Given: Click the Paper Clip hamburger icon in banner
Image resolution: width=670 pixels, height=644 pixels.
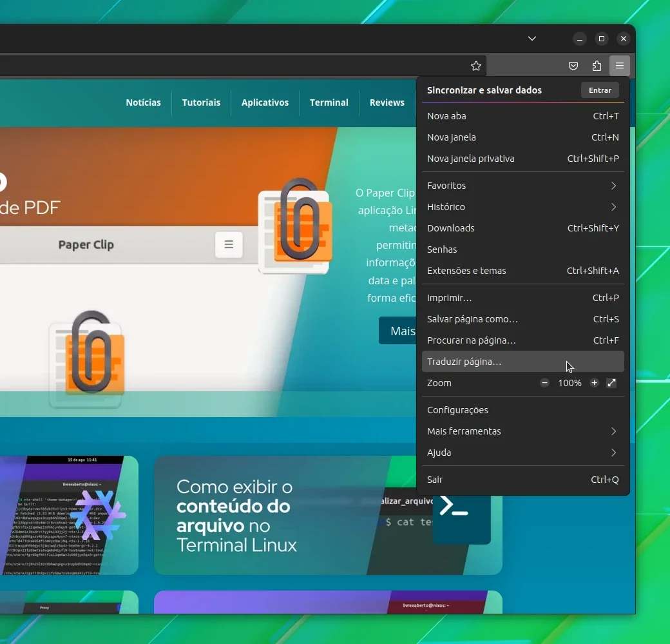Looking at the screenshot, I should click(x=229, y=244).
